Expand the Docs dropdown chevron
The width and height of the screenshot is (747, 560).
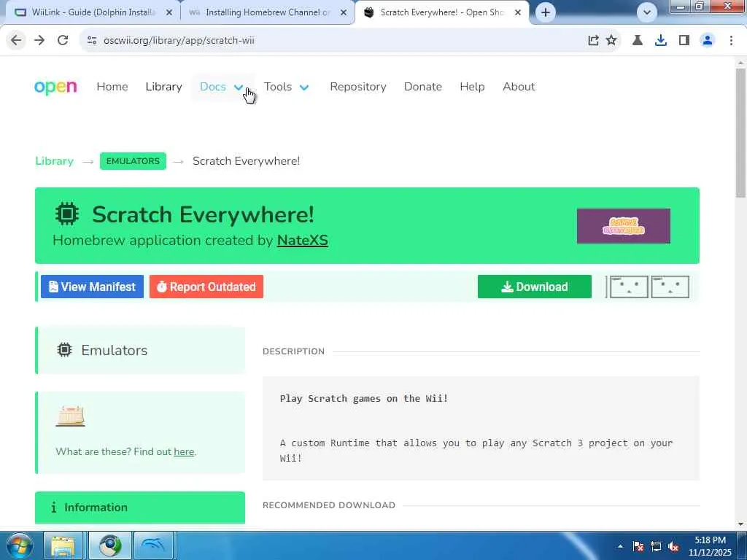coord(239,87)
